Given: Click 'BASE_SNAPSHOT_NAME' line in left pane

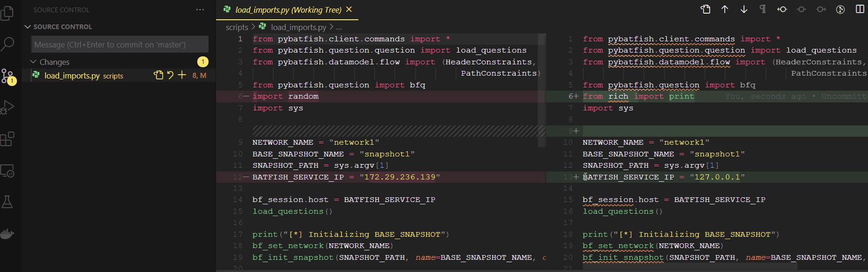Looking at the screenshot, I should tap(333, 154).
